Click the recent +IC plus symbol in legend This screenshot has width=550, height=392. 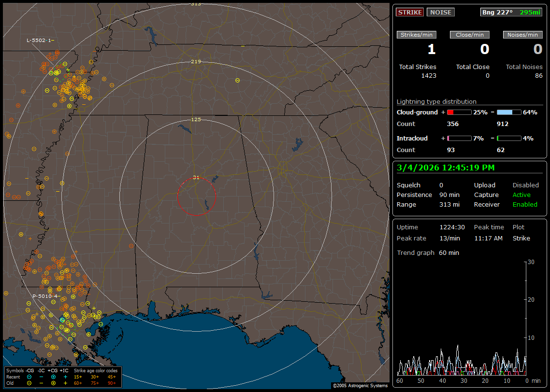coord(65,377)
